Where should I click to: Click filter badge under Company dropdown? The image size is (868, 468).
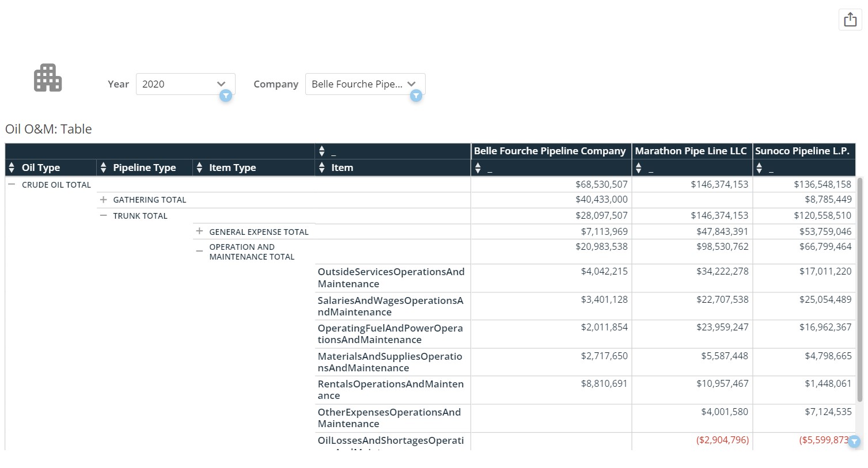pos(416,96)
